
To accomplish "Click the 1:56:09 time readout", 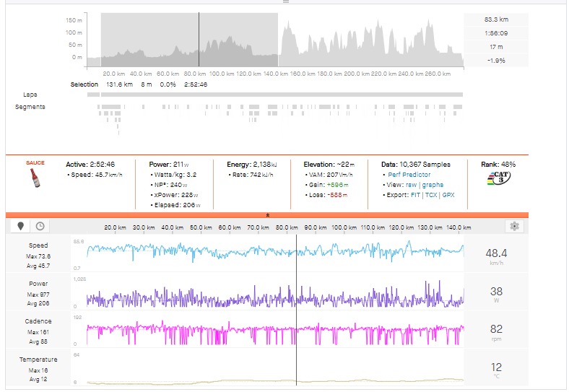I will coord(496,33).
